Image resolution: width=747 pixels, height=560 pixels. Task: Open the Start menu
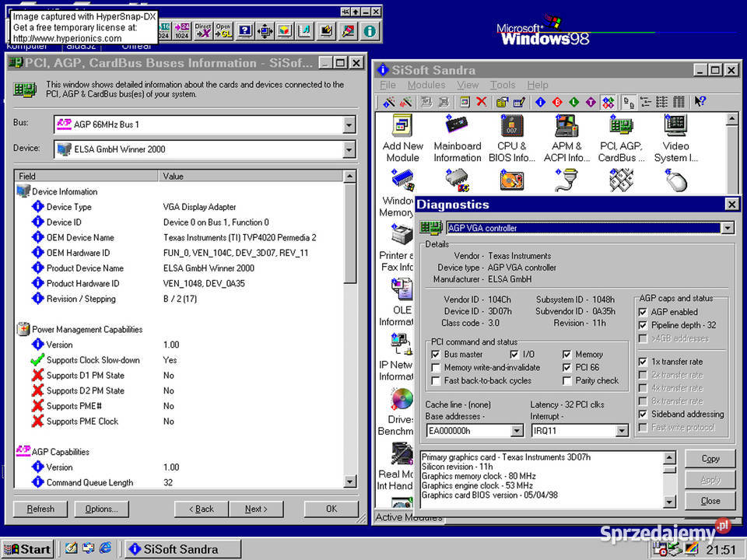(x=28, y=549)
